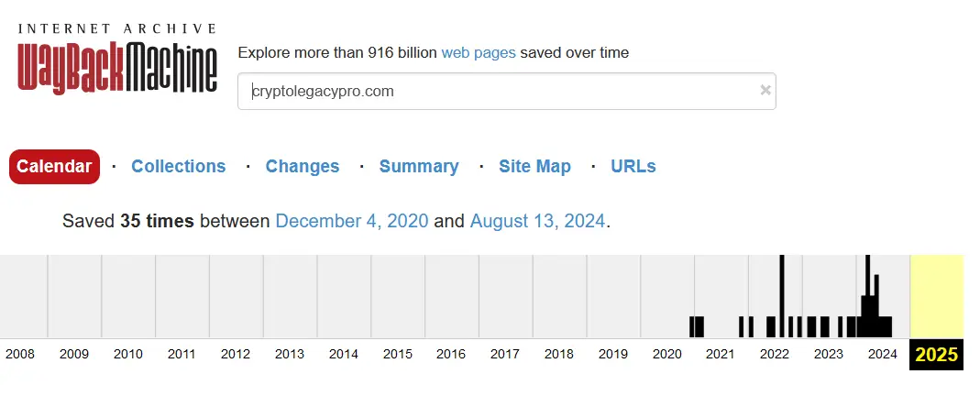Open the Changes tab
980x396 pixels.
click(303, 167)
